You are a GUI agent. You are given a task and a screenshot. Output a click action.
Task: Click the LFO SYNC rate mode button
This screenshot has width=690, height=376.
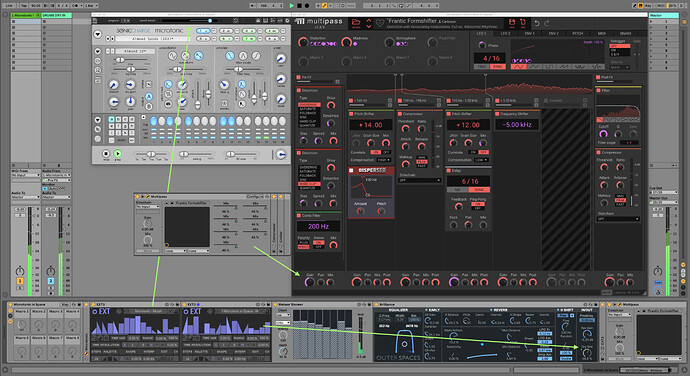(498, 66)
